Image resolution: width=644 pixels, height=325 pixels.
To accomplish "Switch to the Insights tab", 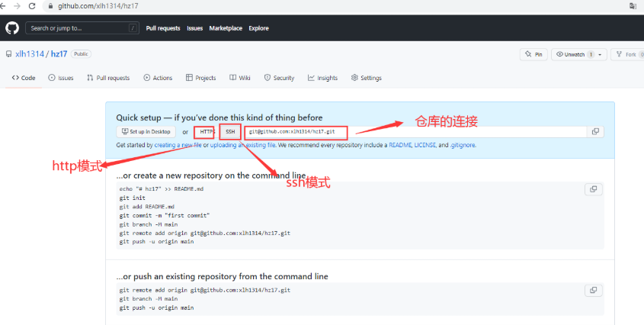I will coord(323,78).
